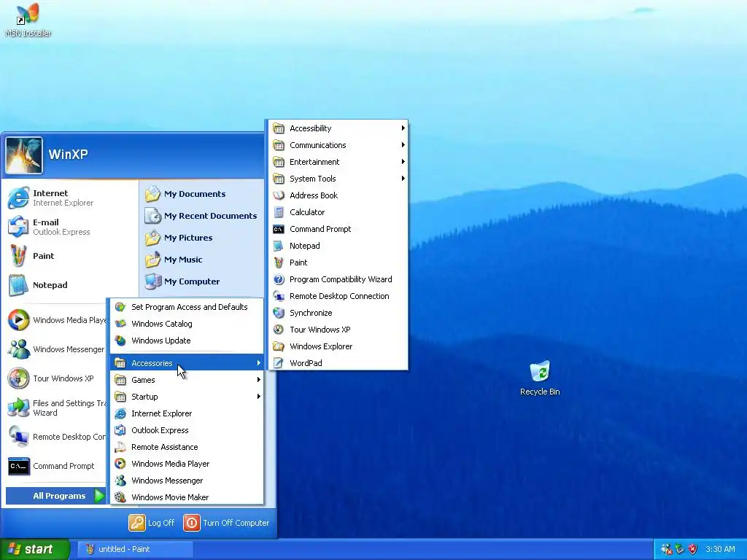Click Remote Desktop Connection in left pane
747x560 pixels.
55,437
